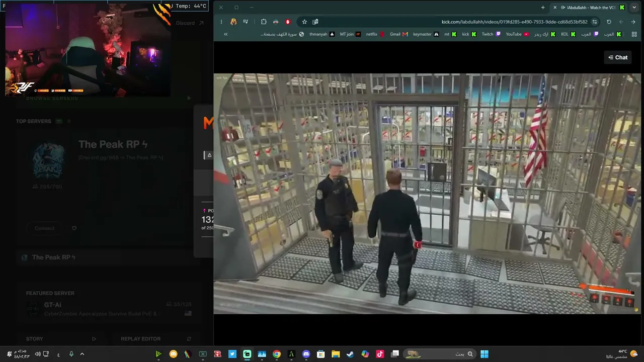Open the kick bookmark
644x362 pixels.
coord(469,34)
